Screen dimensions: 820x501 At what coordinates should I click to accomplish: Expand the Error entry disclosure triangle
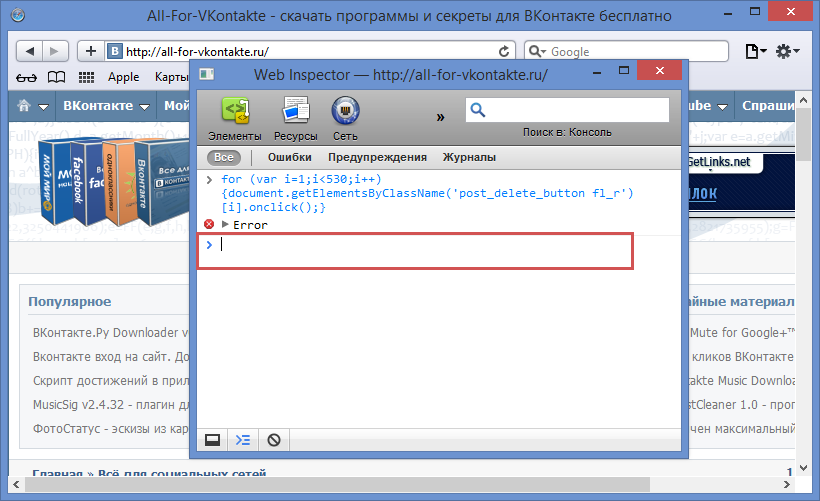(x=225, y=224)
